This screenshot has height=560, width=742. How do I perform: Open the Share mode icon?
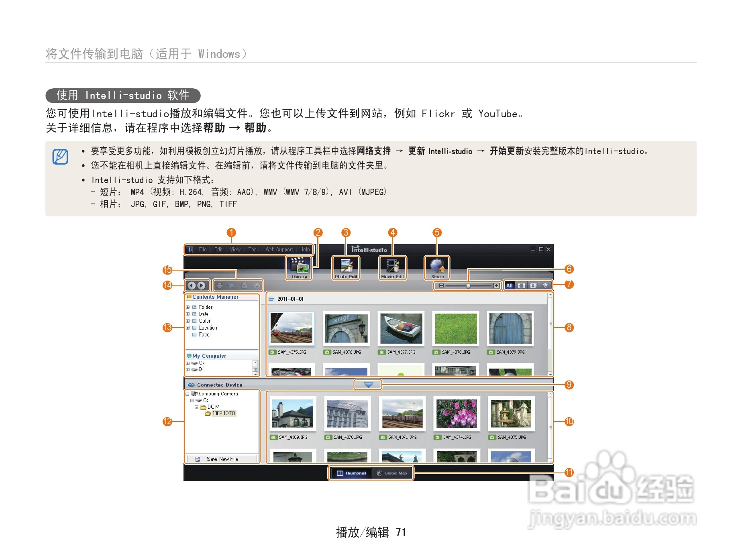437,268
